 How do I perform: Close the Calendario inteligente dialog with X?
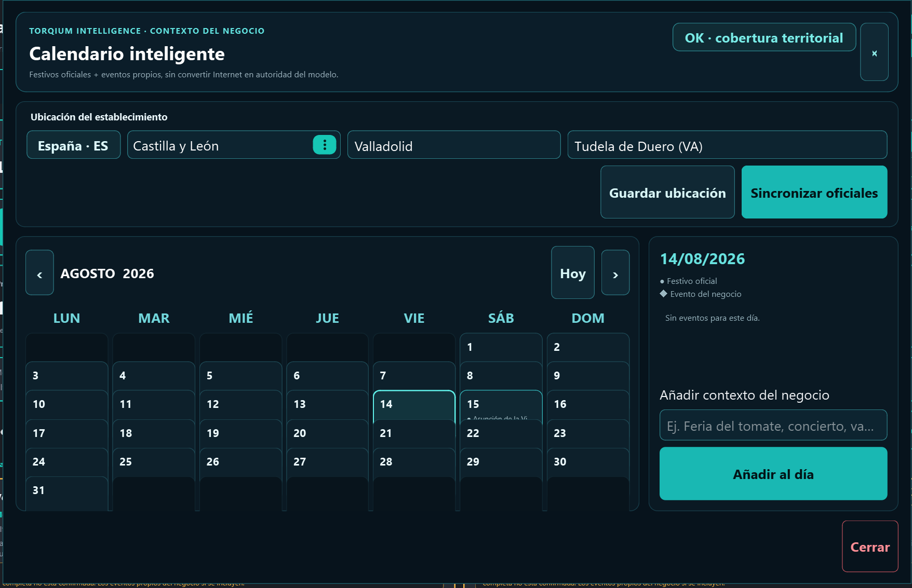(x=874, y=52)
